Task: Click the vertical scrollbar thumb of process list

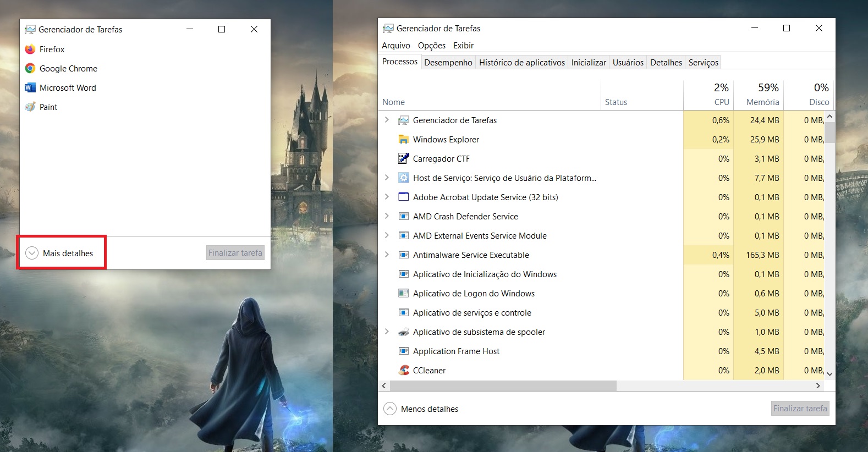Action: click(x=830, y=133)
